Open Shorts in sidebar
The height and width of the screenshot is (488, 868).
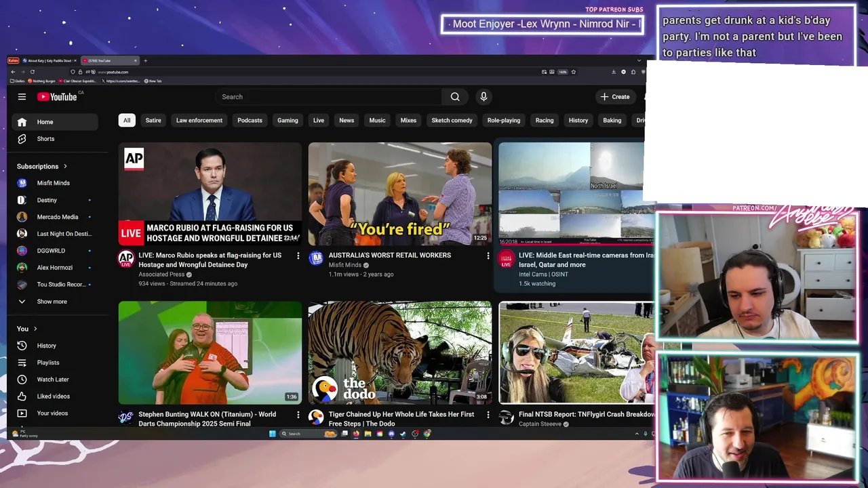tap(55, 139)
